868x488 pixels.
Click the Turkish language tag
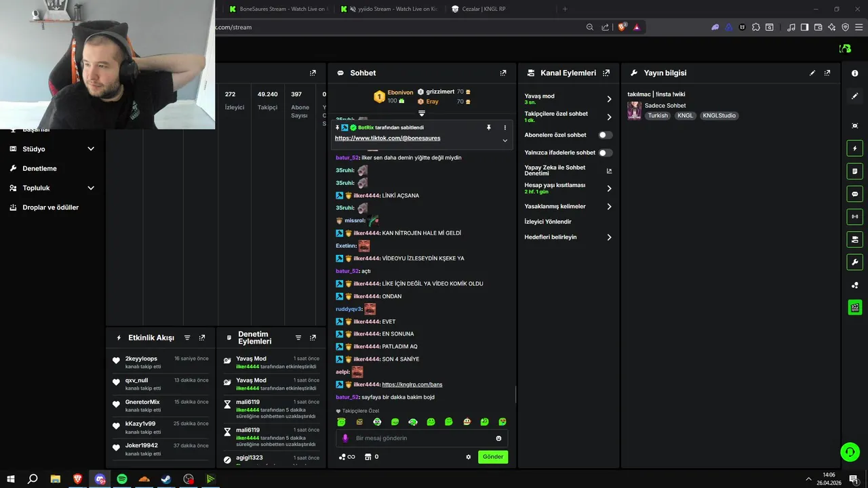click(658, 116)
